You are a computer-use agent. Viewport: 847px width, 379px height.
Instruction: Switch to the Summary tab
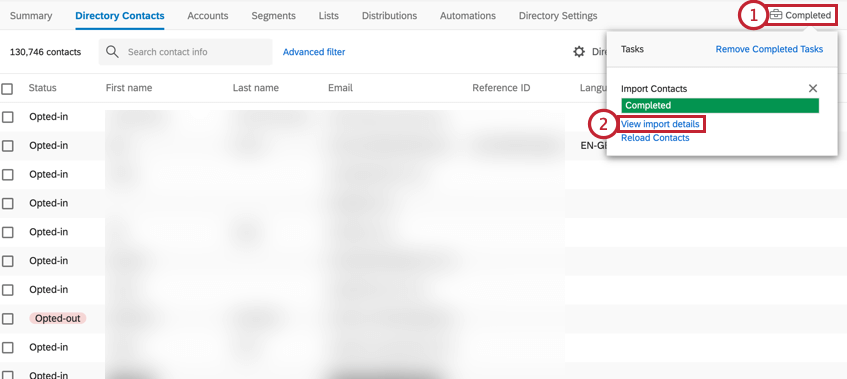(31, 16)
